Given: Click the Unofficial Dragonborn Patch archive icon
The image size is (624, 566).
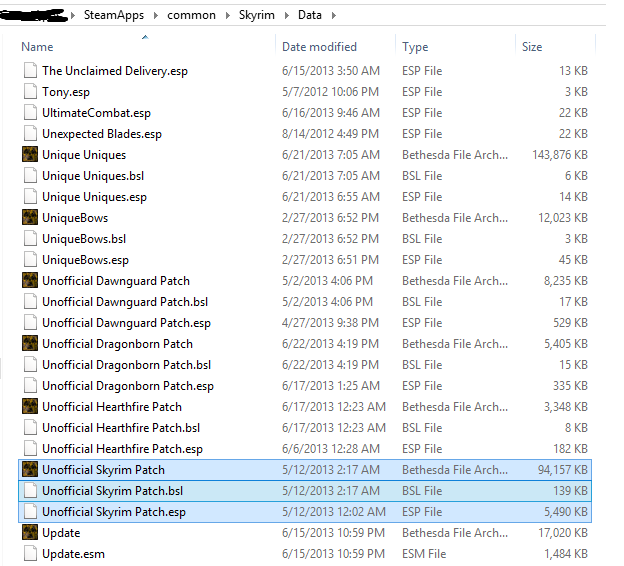Looking at the screenshot, I should [30, 344].
